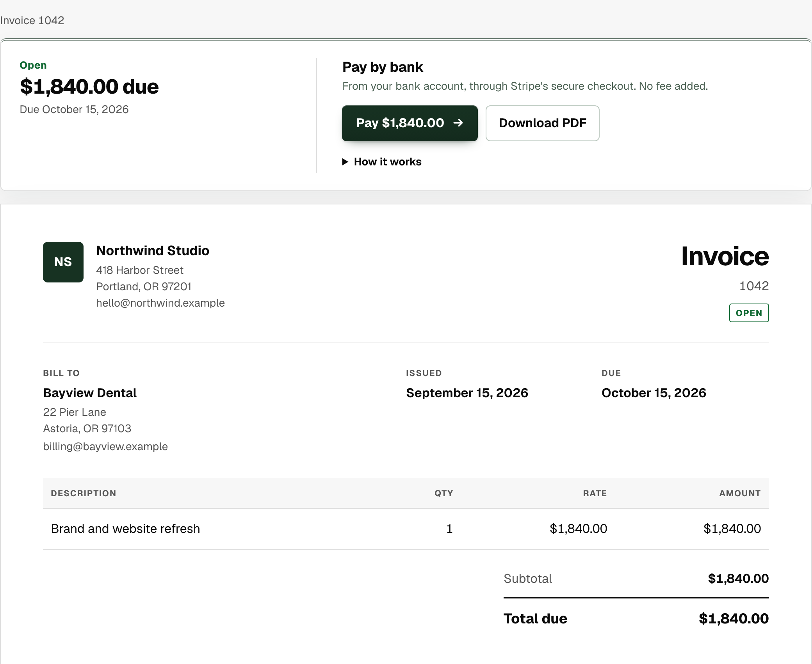Click the $1,840.00 due heading
The image size is (812, 664).
tap(89, 87)
